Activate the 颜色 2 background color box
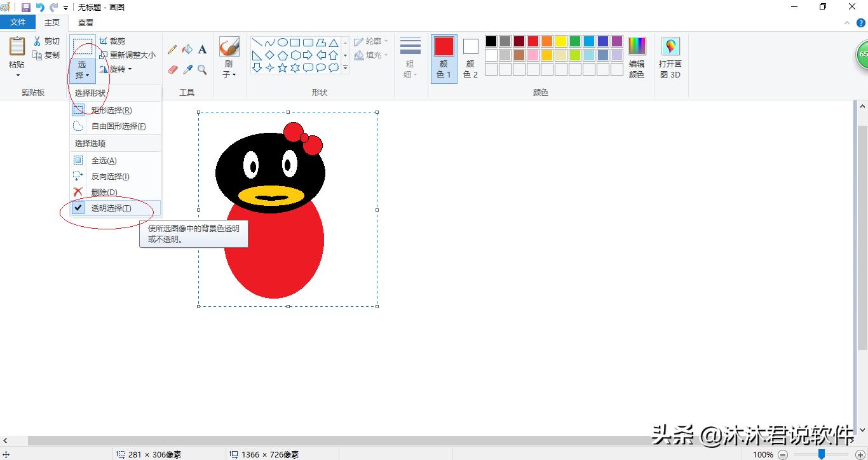 (470, 58)
